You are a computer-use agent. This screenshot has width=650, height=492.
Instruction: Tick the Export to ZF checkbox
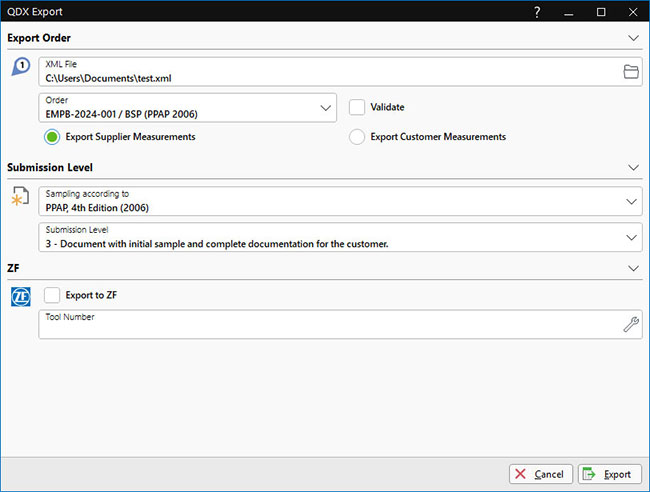tap(52, 294)
